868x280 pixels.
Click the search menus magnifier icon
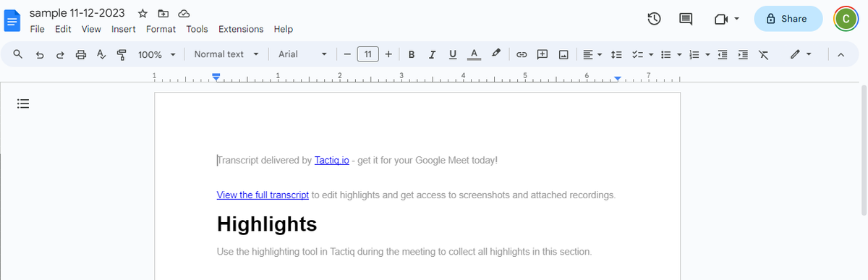(x=18, y=54)
